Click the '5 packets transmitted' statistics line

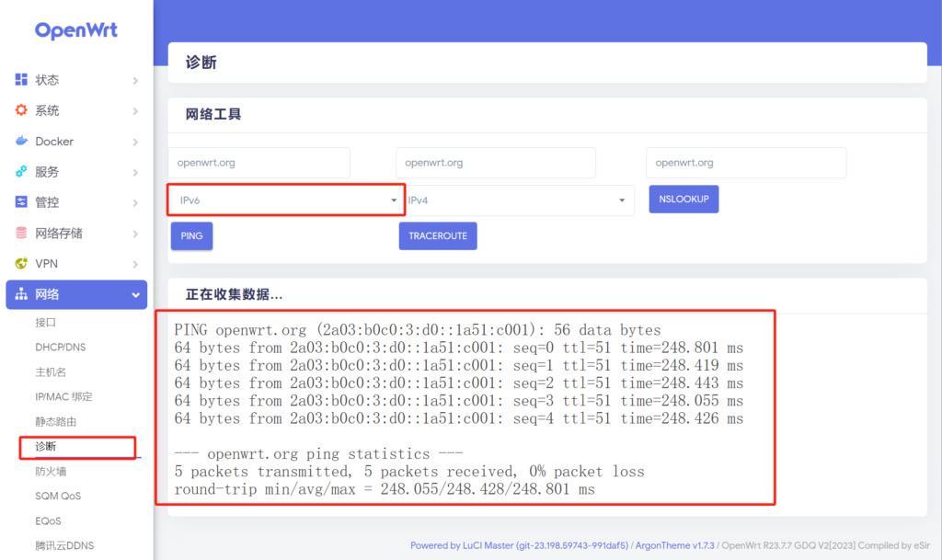pyautogui.click(x=409, y=472)
